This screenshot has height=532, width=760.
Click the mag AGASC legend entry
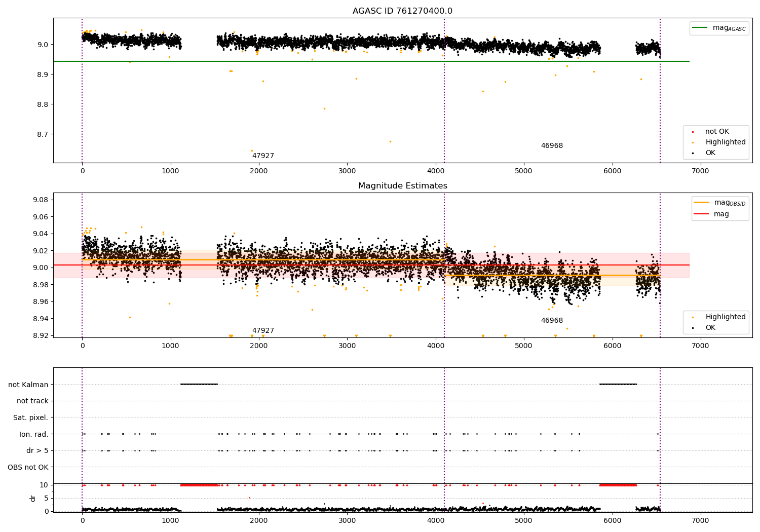(719, 28)
